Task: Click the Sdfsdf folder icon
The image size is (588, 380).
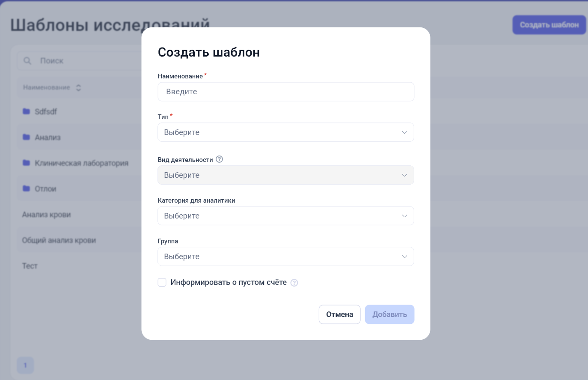Action: (x=27, y=111)
